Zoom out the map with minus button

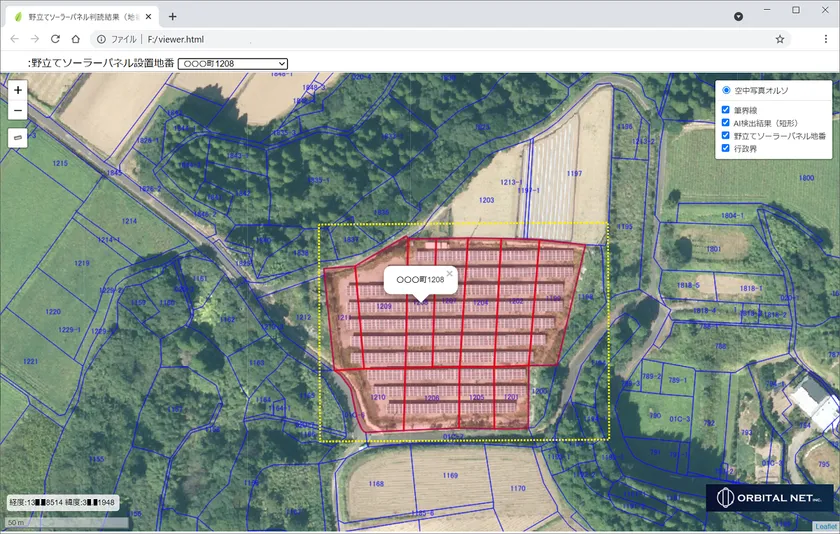pyautogui.click(x=18, y=110)
